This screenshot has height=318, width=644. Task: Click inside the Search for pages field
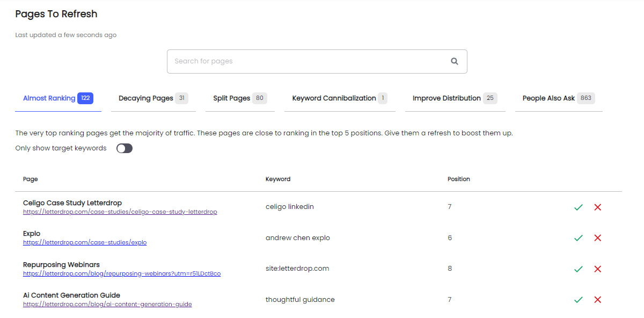295,61
